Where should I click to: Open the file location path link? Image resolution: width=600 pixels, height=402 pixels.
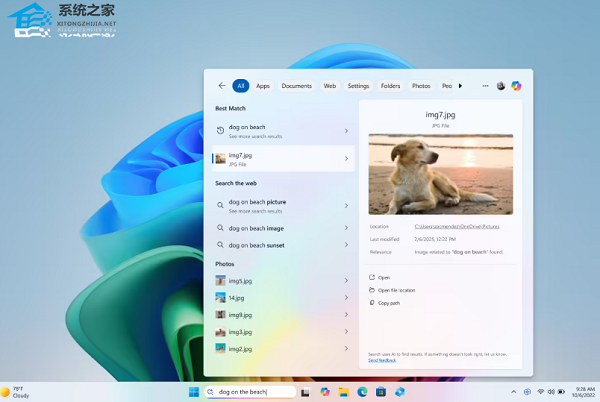coord(457,226)
